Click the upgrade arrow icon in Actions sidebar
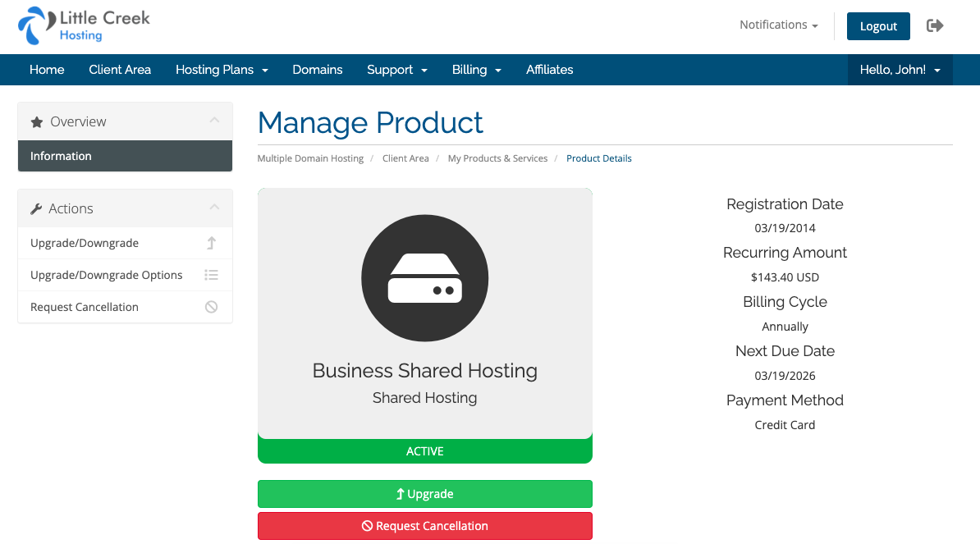The width and height of the screenshot is (980, 544). click(211, 243)
